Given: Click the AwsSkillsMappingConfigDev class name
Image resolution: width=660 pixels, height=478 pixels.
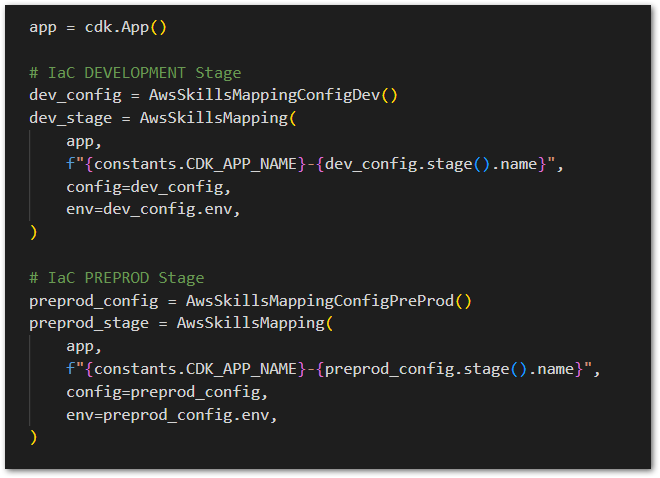Looking at the screenshot, I should (264, 95).
